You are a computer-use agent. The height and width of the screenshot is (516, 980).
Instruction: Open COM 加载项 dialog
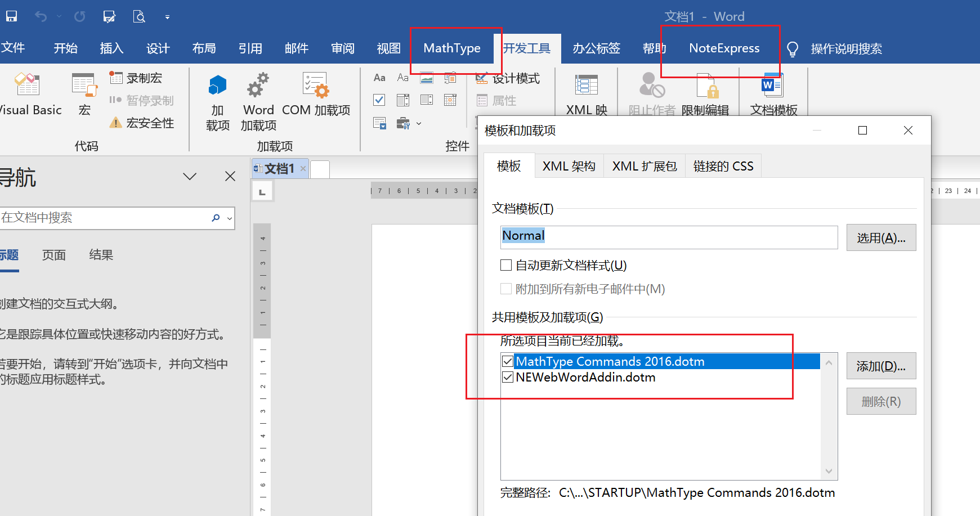[x=316, y=95]
